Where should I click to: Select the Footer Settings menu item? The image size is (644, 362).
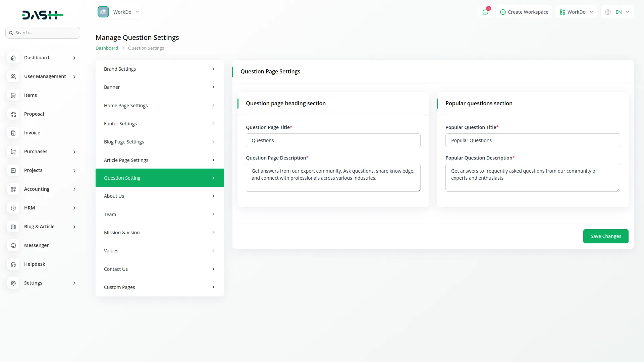pos(160,124)
